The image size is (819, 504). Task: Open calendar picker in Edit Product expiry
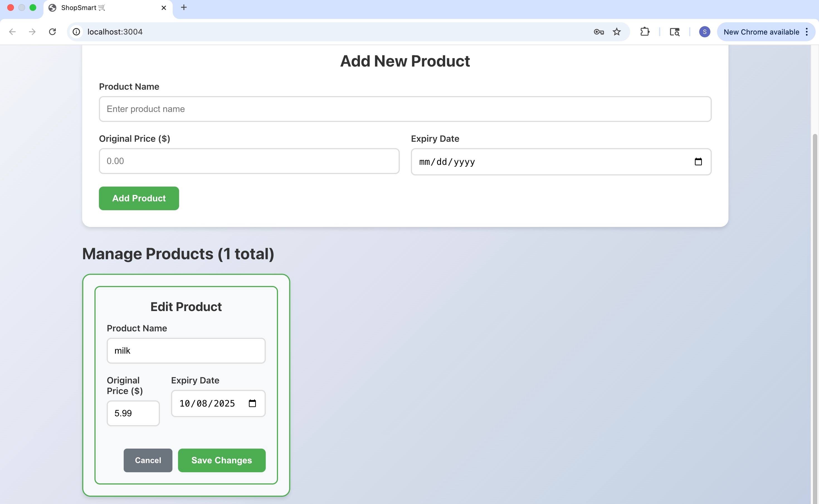point(252,403)
